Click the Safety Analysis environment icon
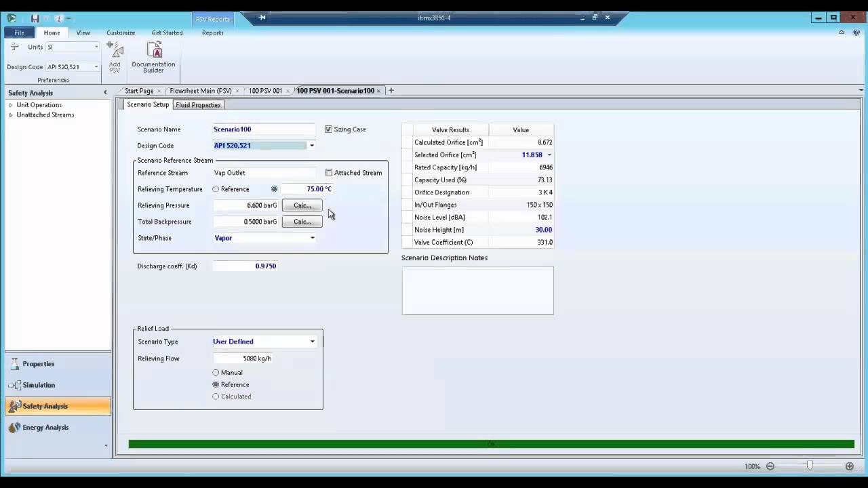The height and width of the screenshot is (488, 868). point(15,406)
